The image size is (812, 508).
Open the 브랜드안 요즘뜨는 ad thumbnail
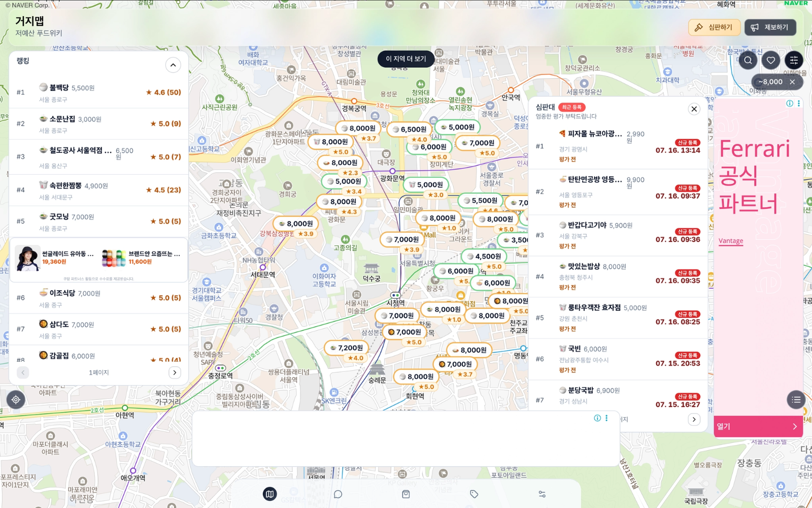click(x=114, y=258)
